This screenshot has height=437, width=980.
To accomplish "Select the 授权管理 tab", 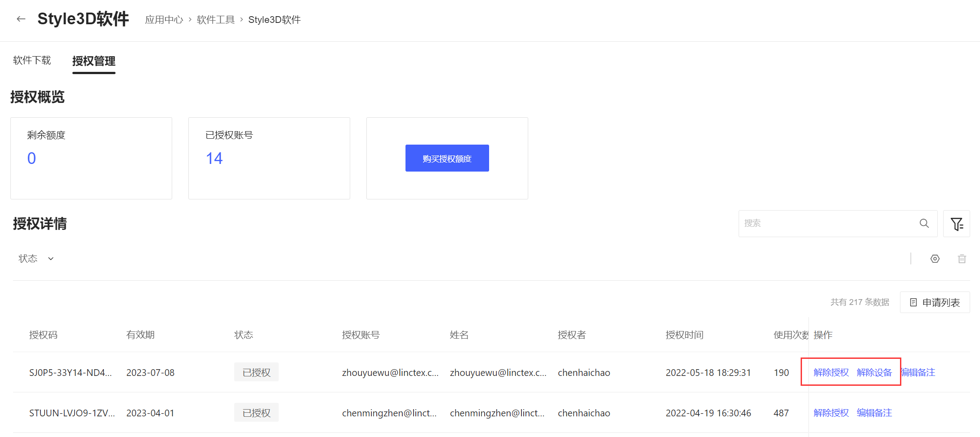I will [94, 61].
